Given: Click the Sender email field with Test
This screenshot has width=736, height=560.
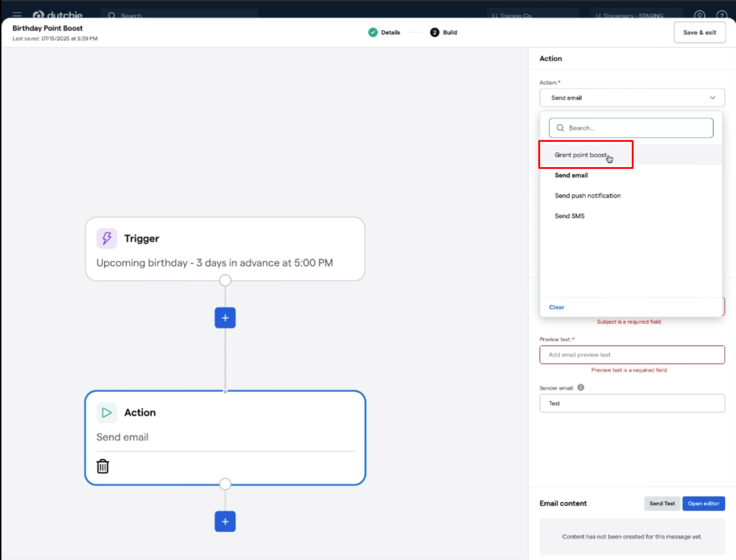Looking at the screenshot, I should coord(632,403).
